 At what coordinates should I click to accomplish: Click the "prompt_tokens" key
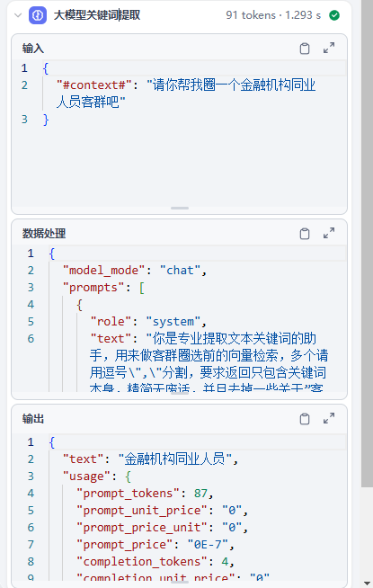[128, 493]
